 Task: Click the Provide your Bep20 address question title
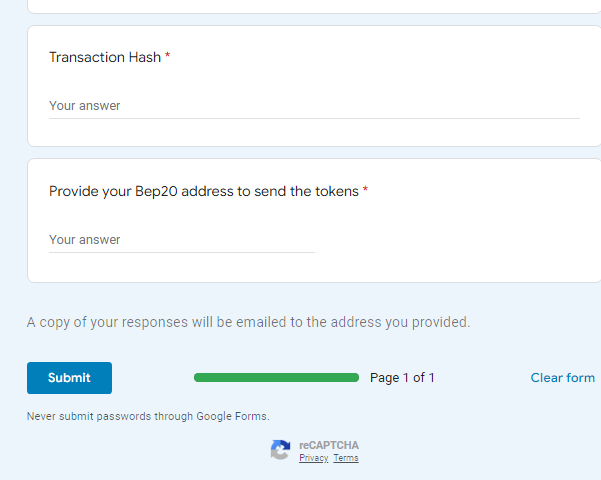[204, 191]
